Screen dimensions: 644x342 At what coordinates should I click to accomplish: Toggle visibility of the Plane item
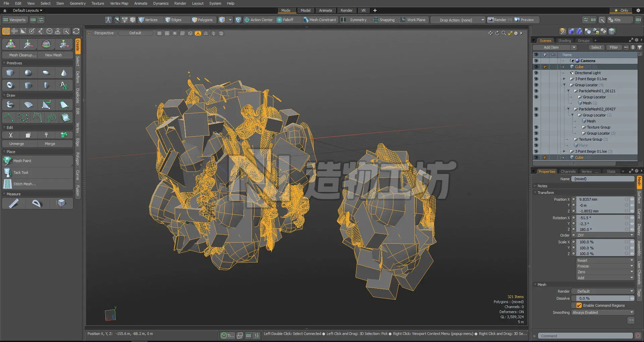click(x=536, y=145)
